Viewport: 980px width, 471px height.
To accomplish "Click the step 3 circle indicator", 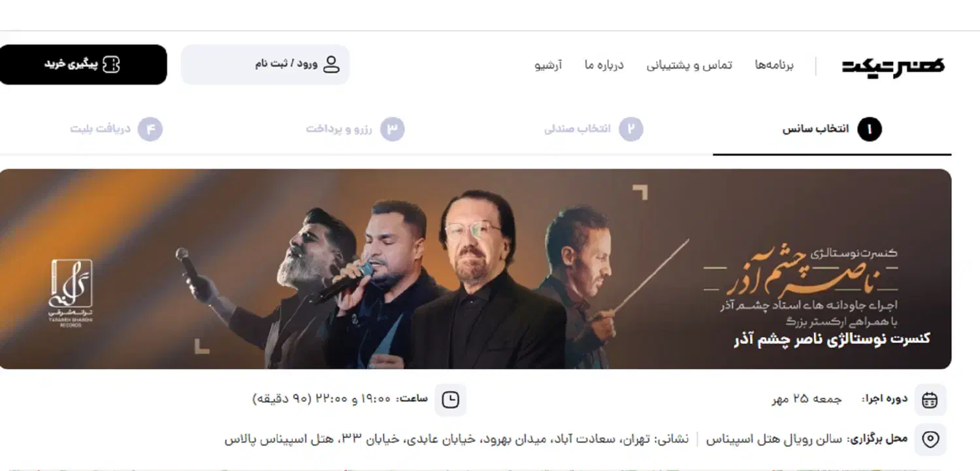I will (393, 129).
